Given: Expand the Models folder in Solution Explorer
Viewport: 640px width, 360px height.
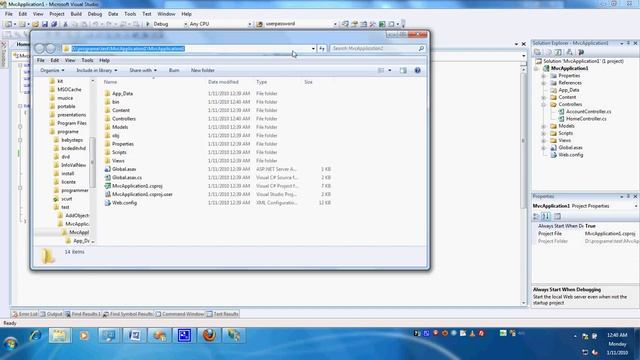Looking at the screenshot, I should coord(543,126).
